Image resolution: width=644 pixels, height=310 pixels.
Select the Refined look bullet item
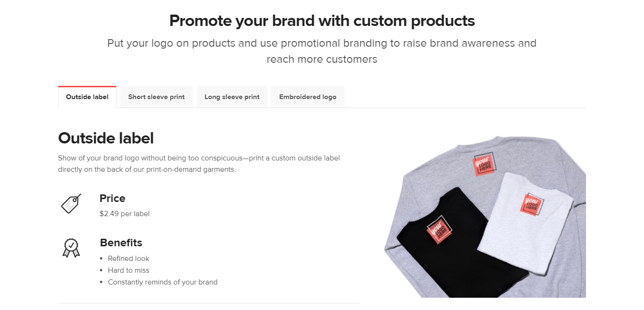click(x=129, y=258)
